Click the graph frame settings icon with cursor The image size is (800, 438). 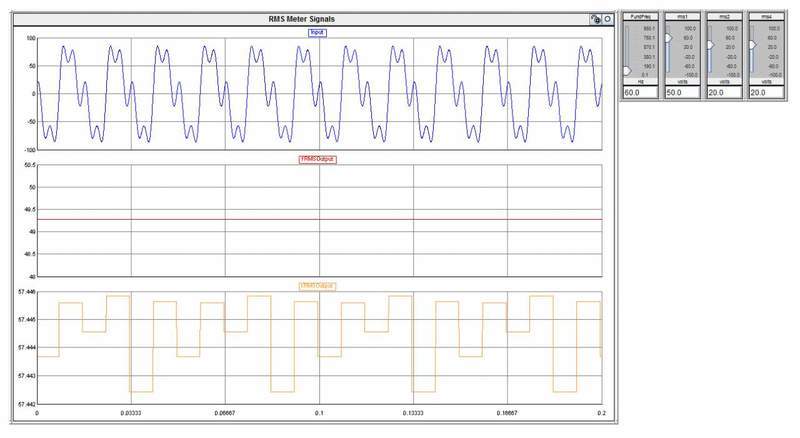[595, 18]
